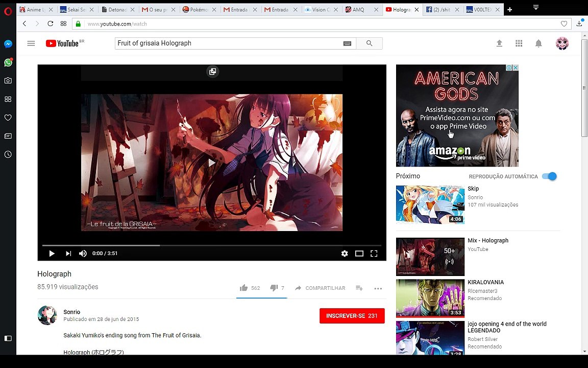The height and width of the screenshot is (368, 588).
Task: Open browser downloads icon
Action: [x=579, y=24]
